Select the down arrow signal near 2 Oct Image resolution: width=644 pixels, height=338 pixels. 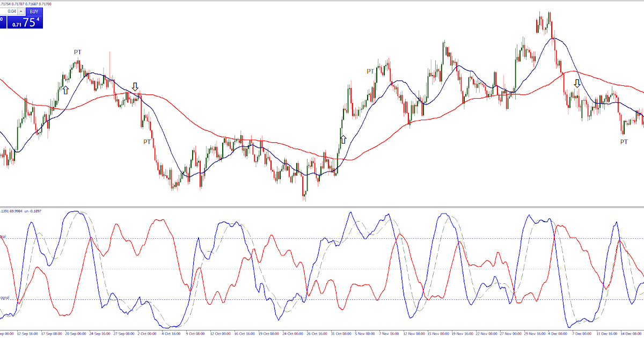coord(135,86)
